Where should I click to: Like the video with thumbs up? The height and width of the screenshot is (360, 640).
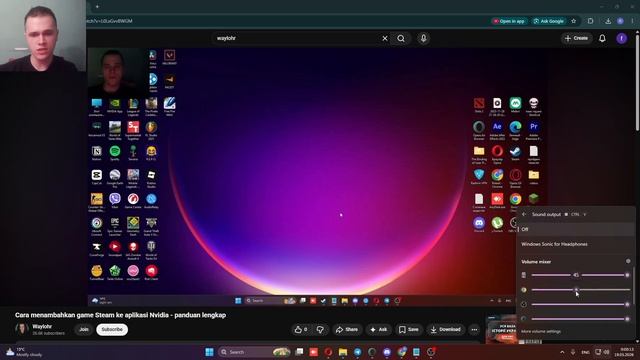pos(301,329)
